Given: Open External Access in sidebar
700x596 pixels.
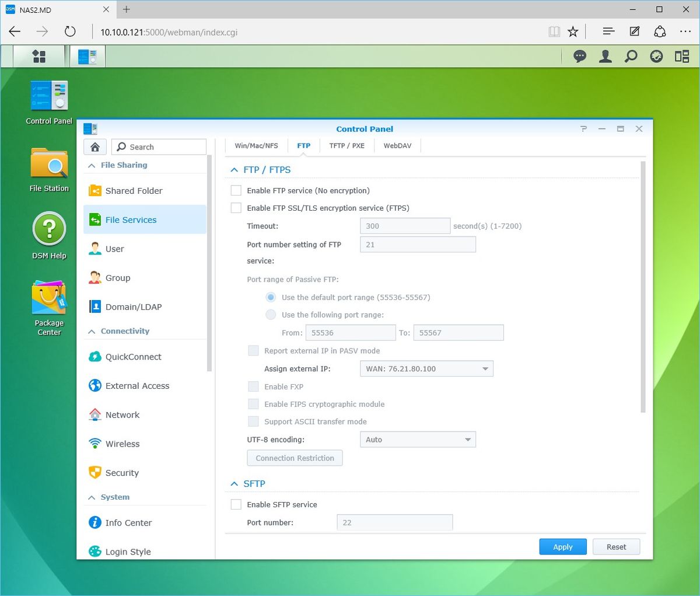Looking at the screenshot, I should click(x=145, y=386).
